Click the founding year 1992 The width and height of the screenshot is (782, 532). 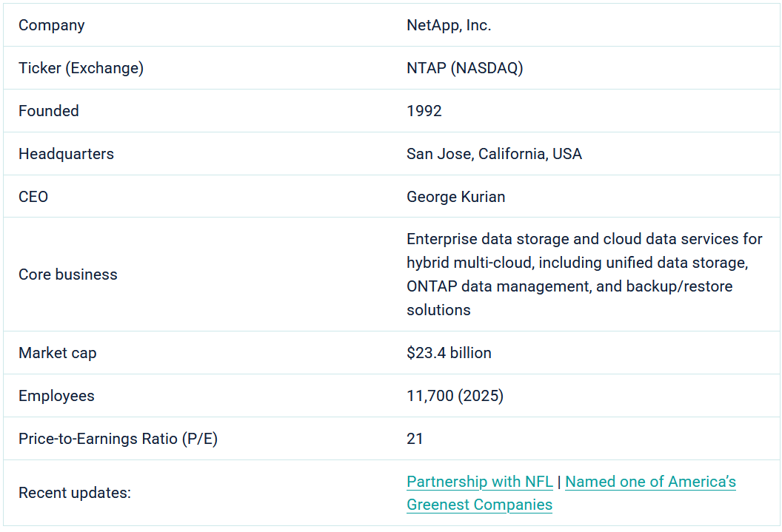pyautogui.click(x=424, y=111)
